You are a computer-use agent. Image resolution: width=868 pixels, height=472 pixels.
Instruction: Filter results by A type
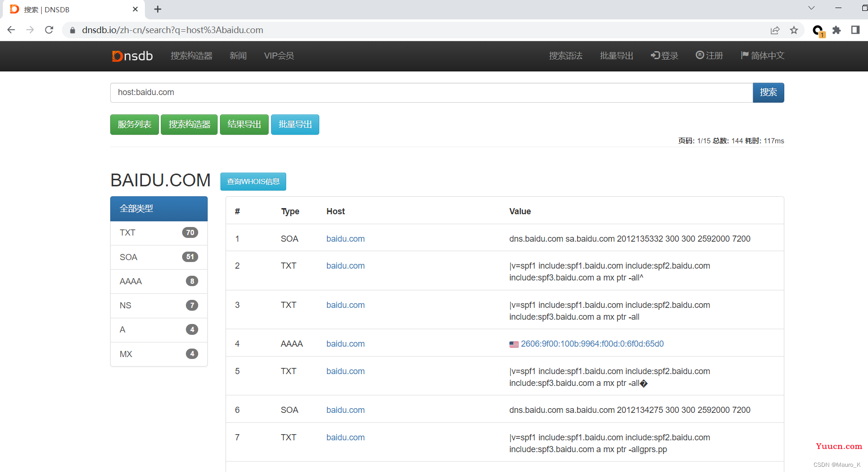(159, 330)
